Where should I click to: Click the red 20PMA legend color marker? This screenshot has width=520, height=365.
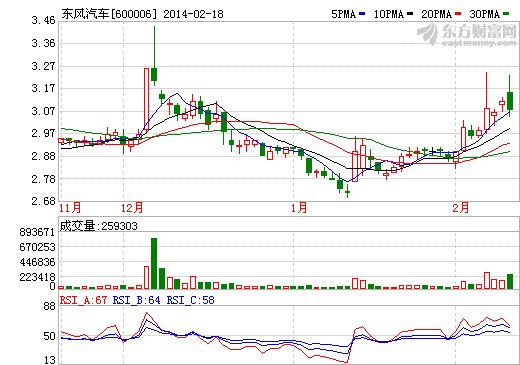458,14
